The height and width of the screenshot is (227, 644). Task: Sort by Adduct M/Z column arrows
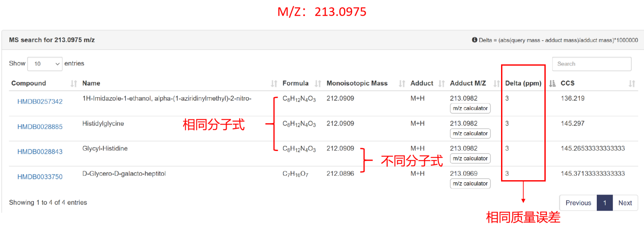click(x=497, y=83)
